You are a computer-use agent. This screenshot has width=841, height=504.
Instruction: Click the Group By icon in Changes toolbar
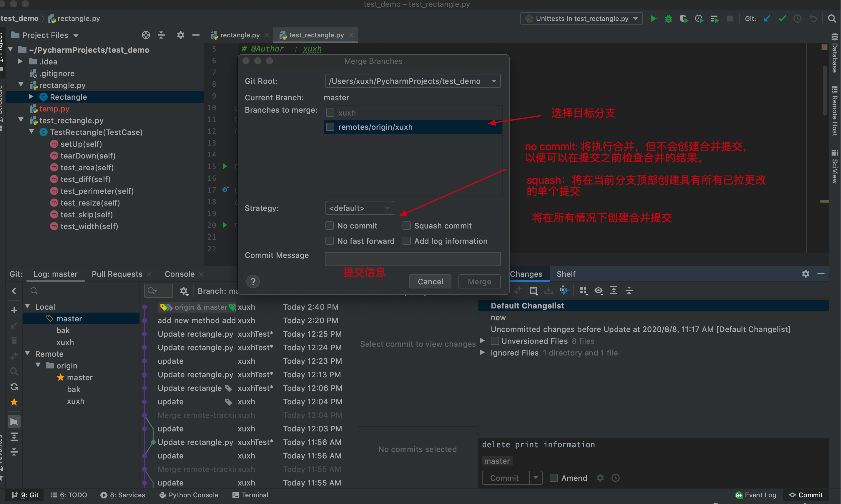(584, 291)
